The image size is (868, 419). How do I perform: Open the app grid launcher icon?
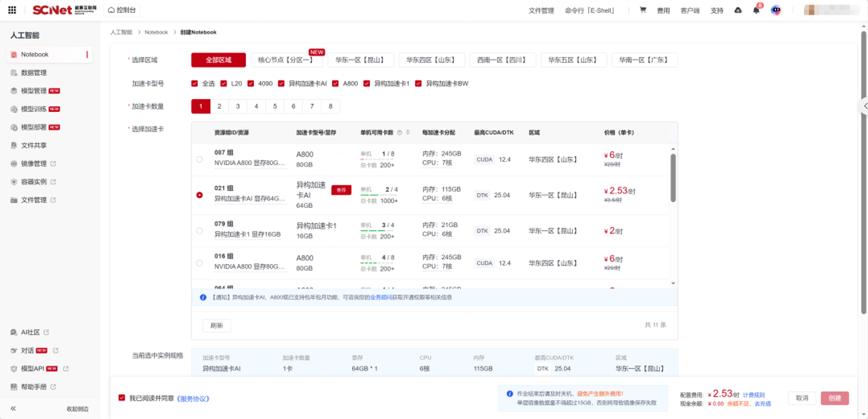(12, 10)
